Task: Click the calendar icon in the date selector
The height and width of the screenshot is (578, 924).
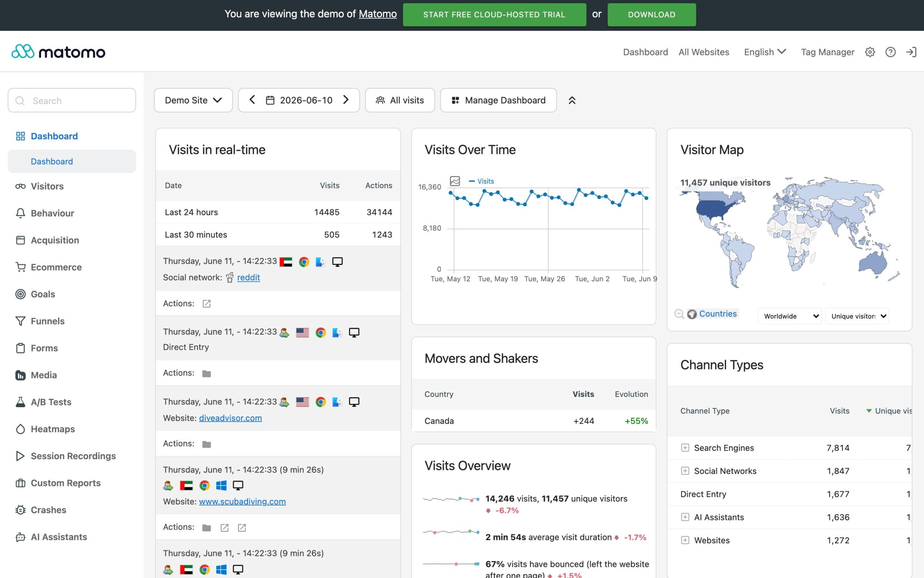Action: pos(270,100)
